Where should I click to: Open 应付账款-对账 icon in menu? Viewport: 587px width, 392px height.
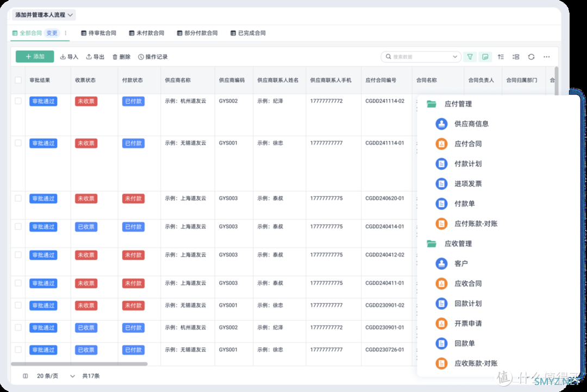441,223
